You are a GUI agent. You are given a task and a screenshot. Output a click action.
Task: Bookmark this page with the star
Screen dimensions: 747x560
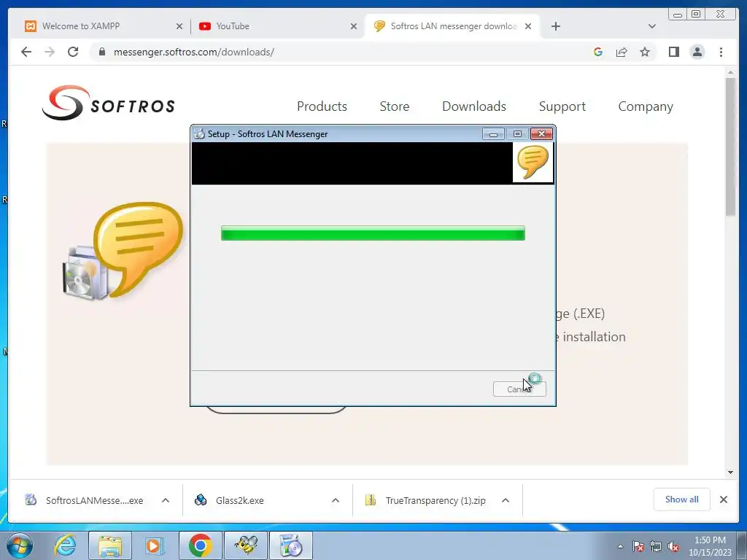tap(645, 52)
